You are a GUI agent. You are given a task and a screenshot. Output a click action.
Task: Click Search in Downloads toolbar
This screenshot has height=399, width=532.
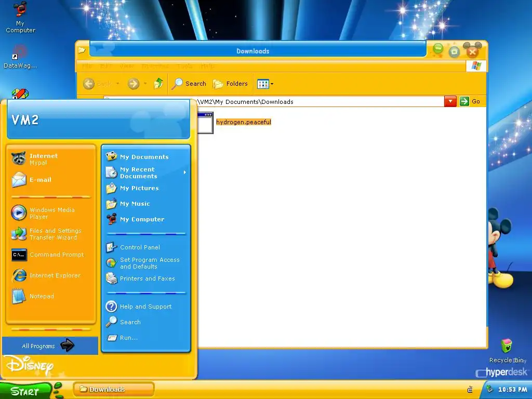(189, 84)
